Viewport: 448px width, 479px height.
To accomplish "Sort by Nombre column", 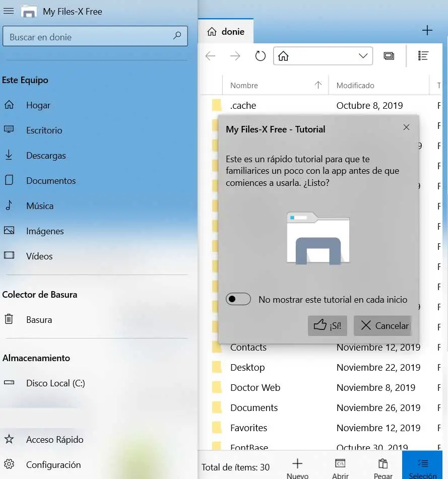I will click(x=244, y=85).
